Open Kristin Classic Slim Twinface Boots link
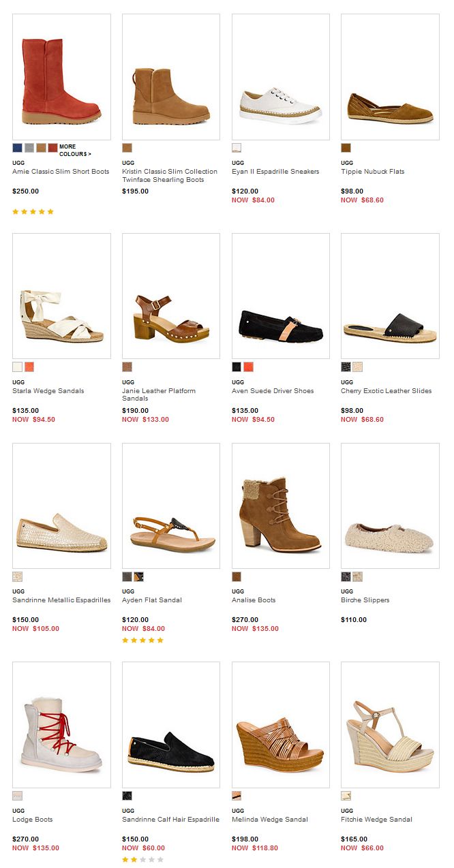 click(170, 176)
